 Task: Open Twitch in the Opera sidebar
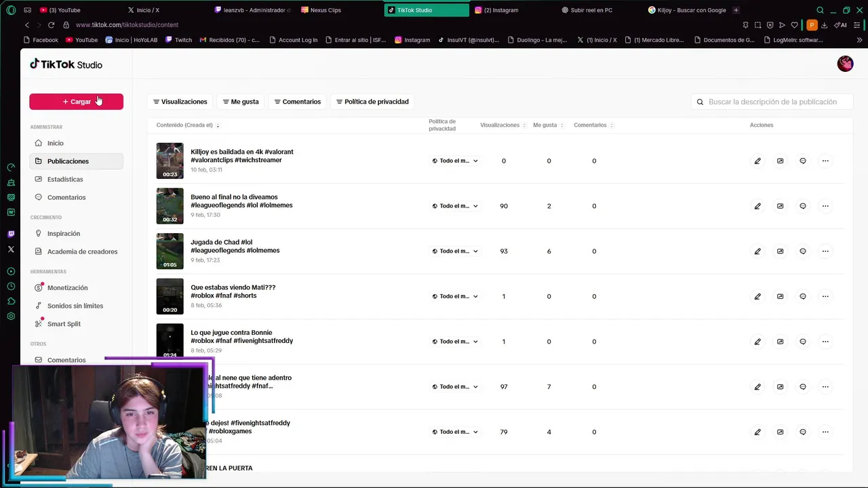tap(11, 234)
